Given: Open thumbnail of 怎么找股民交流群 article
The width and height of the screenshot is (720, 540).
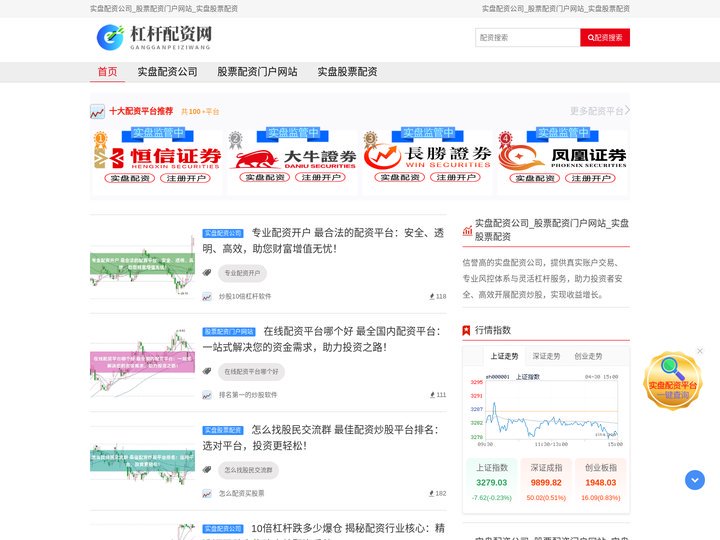Looking at the screenshot, I should (142, 461).
